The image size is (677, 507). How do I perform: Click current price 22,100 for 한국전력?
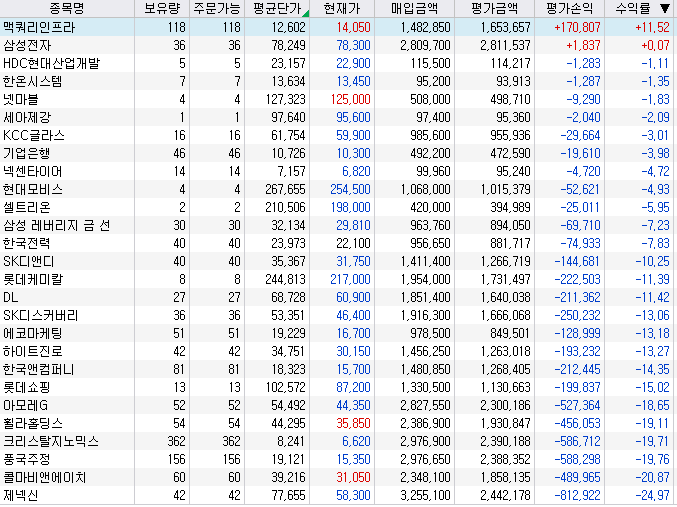pos(353,244)
